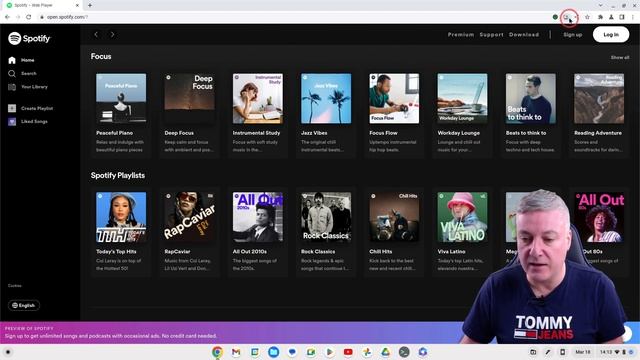Click the Sign up button
Image resolution: width=640 pixels, height=360 pixels.
point(573,35)
